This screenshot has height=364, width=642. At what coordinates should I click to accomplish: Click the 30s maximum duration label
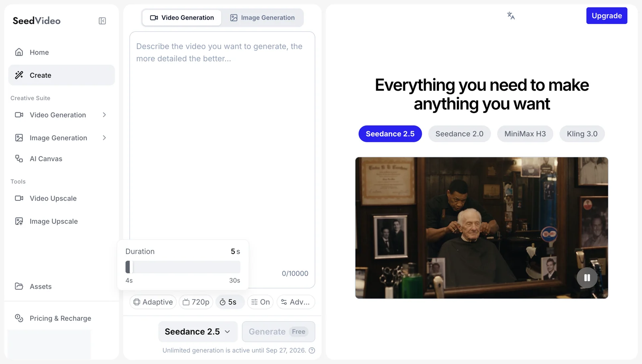[235, 281]
